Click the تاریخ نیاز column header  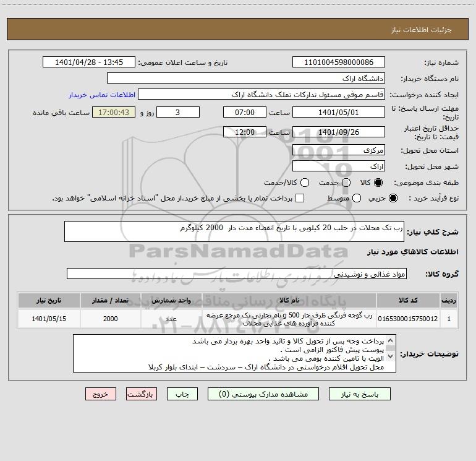point(49,300)
